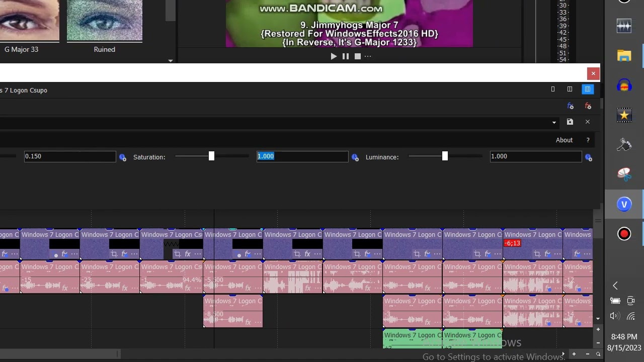Open the Bandicam red record taskbar icon
The image size is (644, 362).
(x=624, y=234)
